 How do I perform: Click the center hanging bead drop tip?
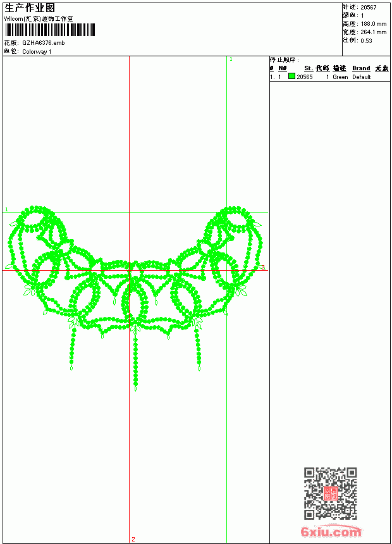tap(135, 388)
